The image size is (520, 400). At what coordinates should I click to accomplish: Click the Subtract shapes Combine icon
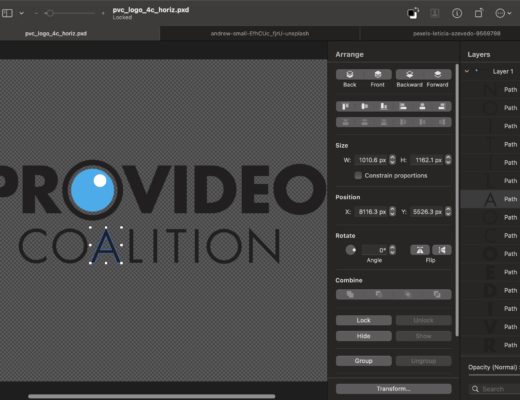[x=379, y=294]
